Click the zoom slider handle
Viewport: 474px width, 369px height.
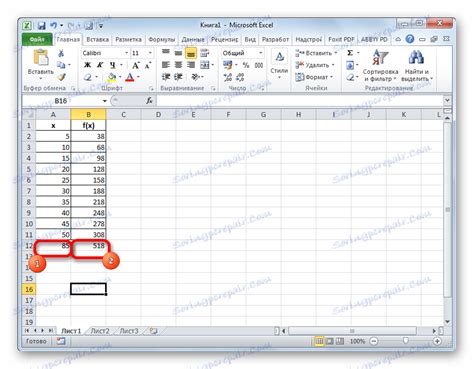point(406,341)
